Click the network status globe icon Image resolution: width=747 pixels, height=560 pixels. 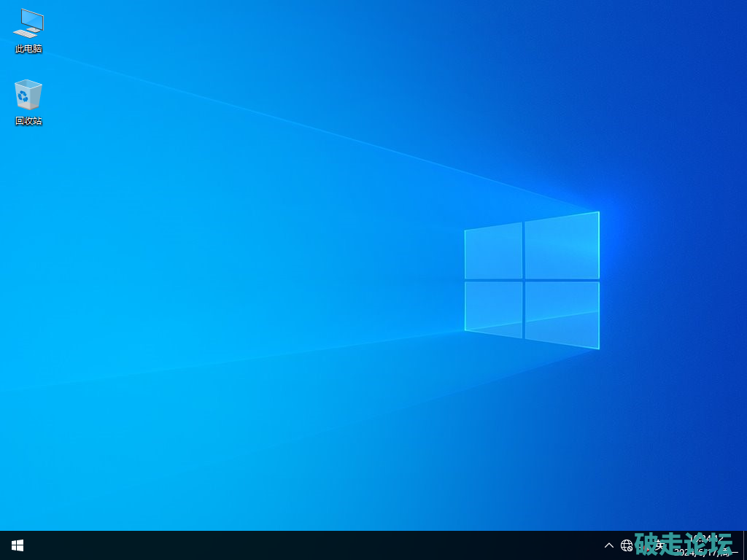pos(627,545)
